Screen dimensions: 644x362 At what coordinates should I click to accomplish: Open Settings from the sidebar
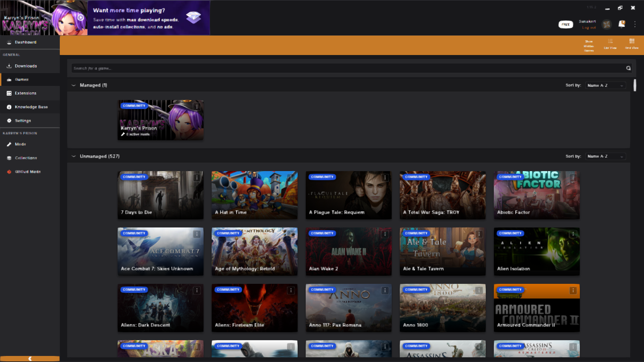[30, 121]
